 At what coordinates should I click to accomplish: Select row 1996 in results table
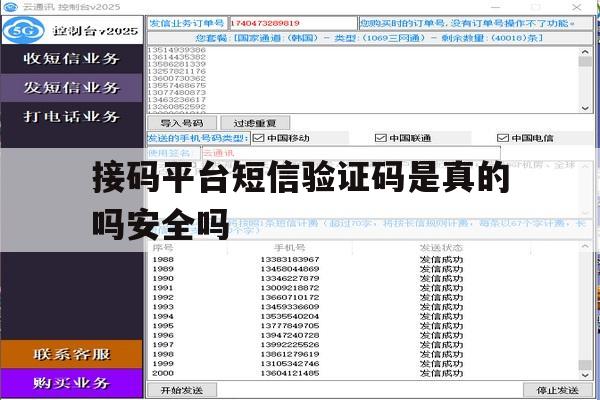(x=364, y=335)
